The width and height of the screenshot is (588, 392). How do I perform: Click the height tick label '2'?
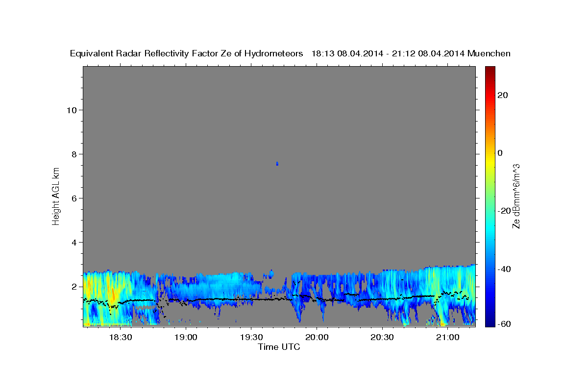[x=74, y=286]
